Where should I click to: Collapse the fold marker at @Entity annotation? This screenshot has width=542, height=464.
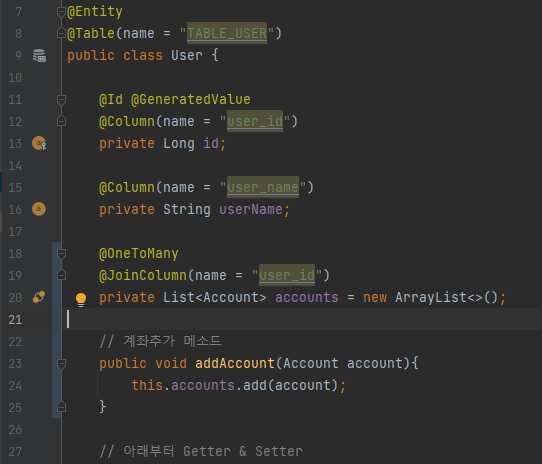click(x=61, y=12)
